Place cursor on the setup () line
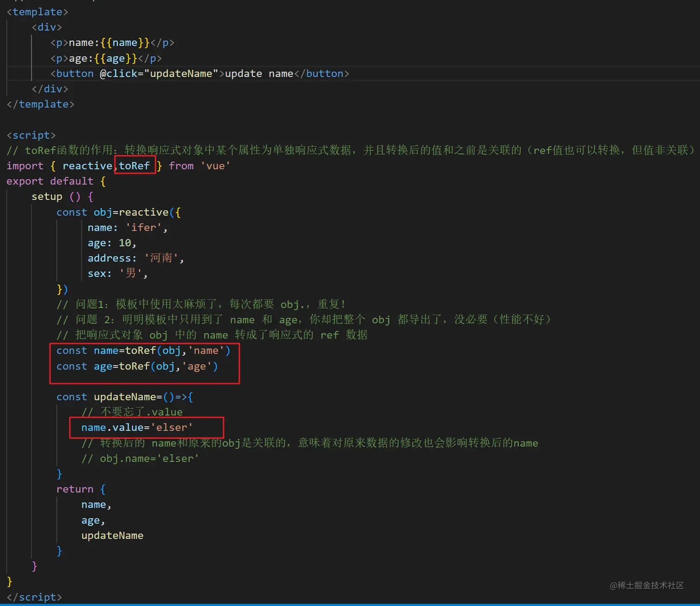 [x=62, y=197]
